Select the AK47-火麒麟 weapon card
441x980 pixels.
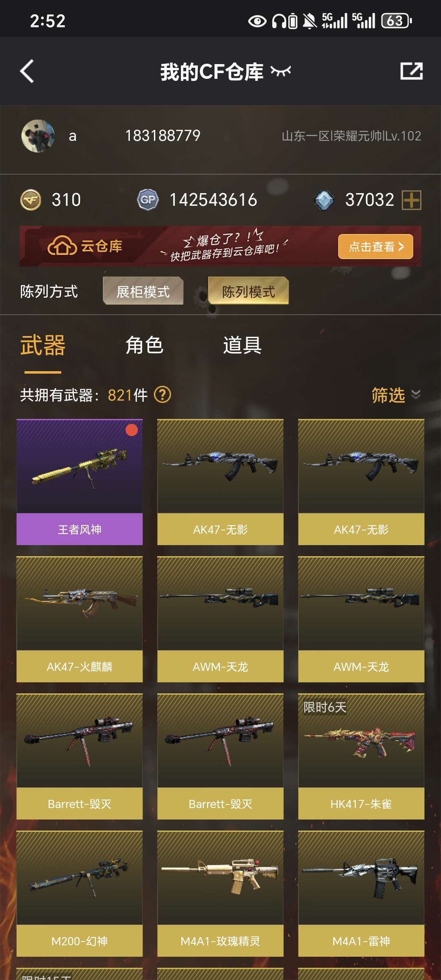80,619
